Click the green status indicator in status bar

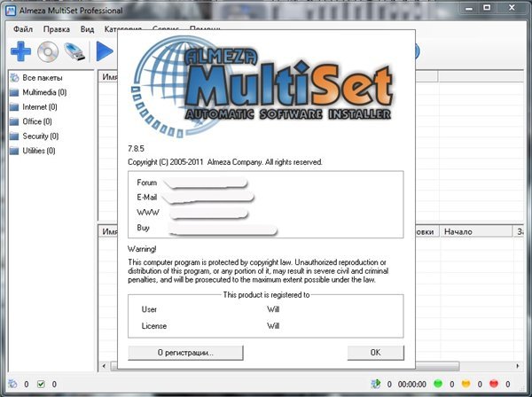(438, 384)
